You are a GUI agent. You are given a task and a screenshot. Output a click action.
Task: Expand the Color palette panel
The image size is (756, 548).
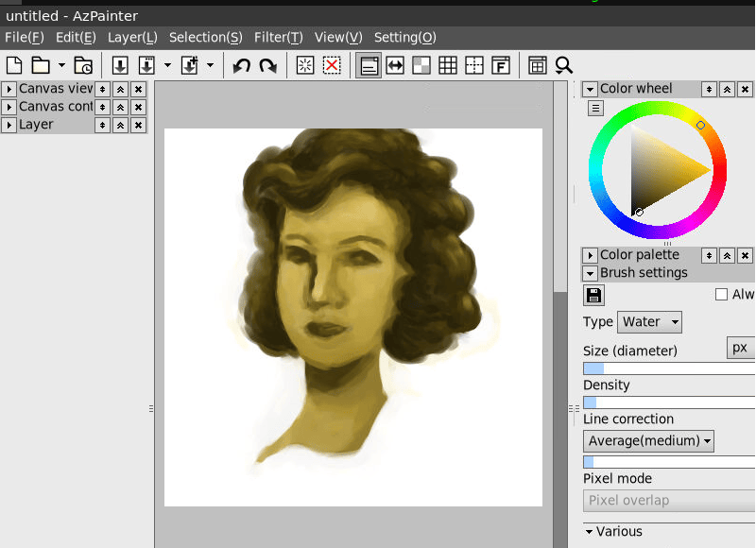point(591,255)
